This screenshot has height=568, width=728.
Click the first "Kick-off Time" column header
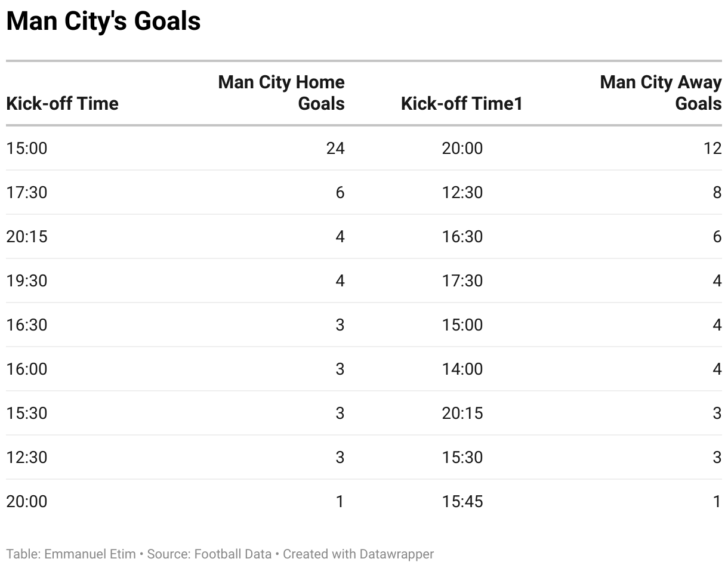pyautogui.click(x=62, y=103)
